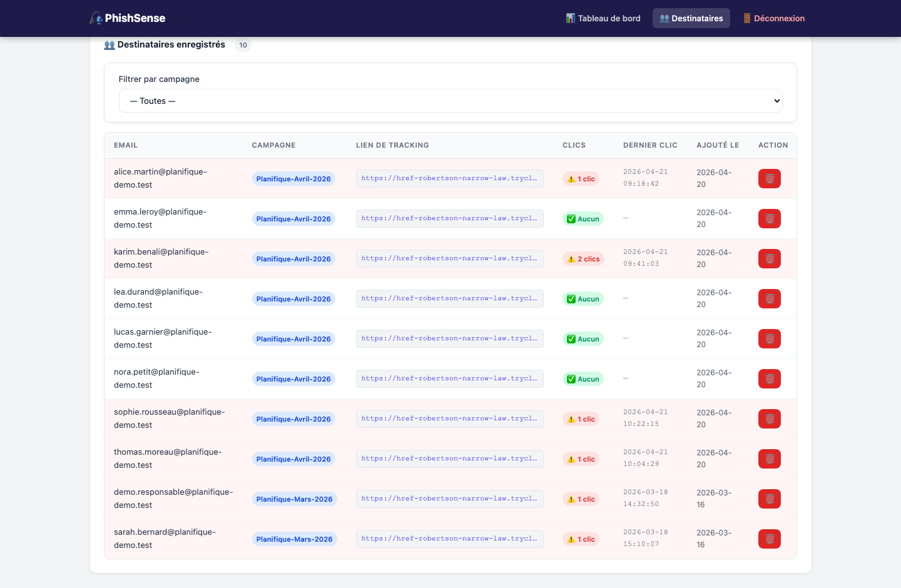The image size is (901, 588).
Task: Open the Destinataires nav tab
Action: (691, 18)
